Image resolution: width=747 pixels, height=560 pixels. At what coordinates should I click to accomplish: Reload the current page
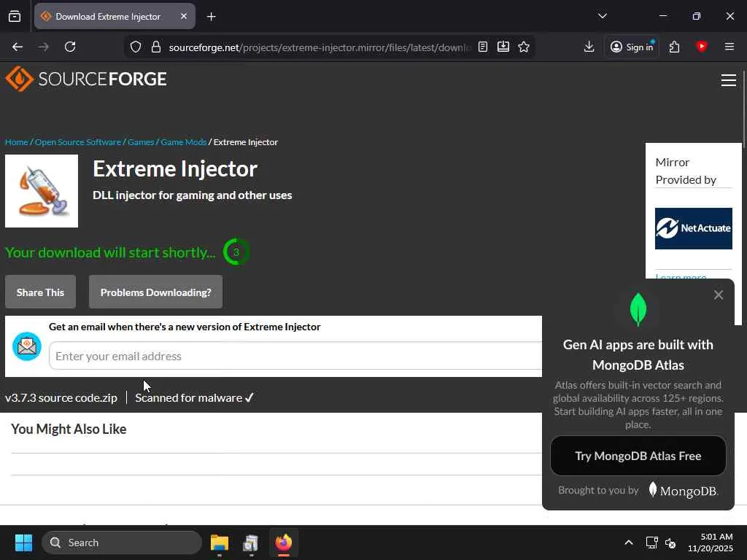tap(70, 47)
